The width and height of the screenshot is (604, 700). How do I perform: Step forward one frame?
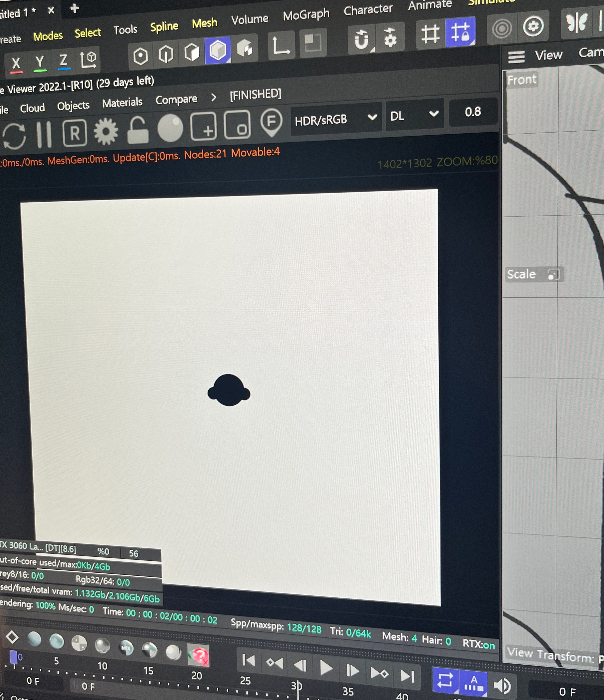(352, 671)
